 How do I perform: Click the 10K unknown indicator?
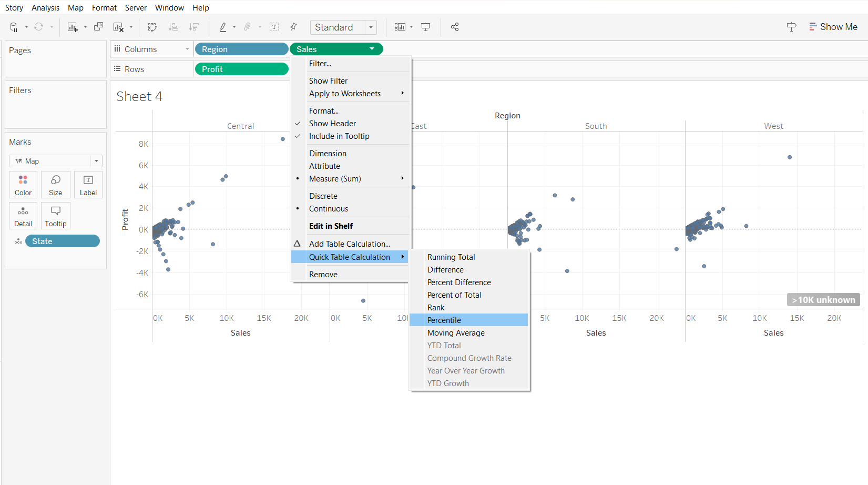click(823, 300)
